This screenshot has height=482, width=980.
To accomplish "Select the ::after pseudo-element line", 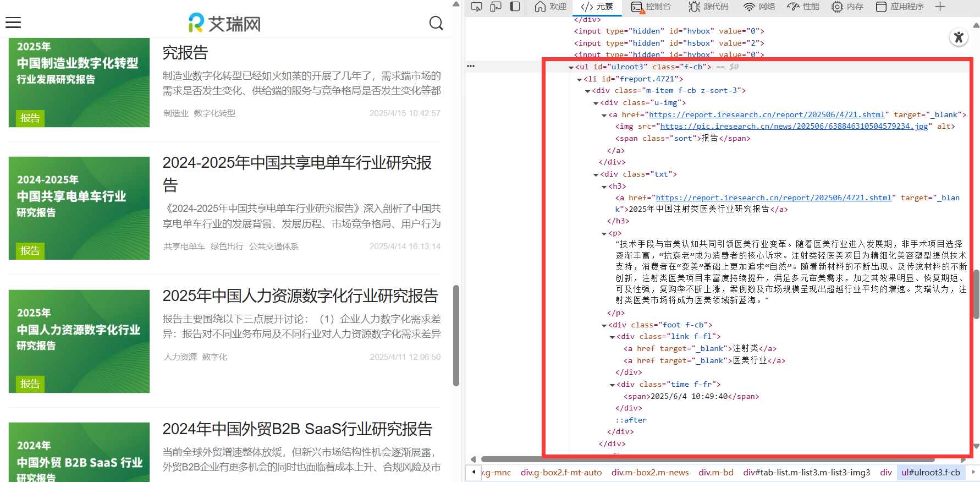I will pos(631,420).
